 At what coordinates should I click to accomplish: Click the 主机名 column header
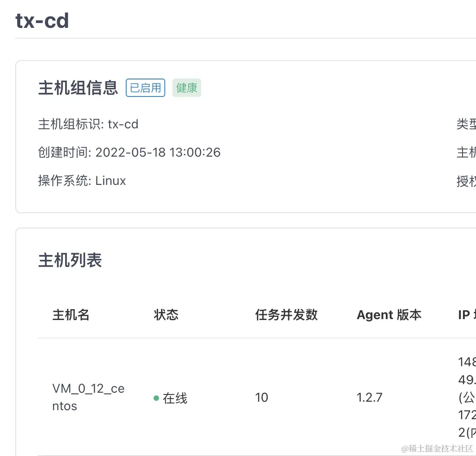click(71, 315)
